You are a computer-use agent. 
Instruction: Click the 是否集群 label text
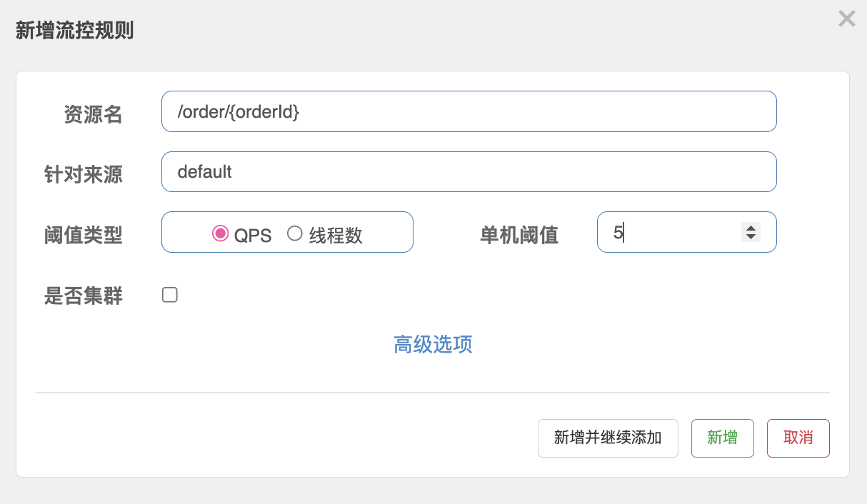(x=84, y=296)
